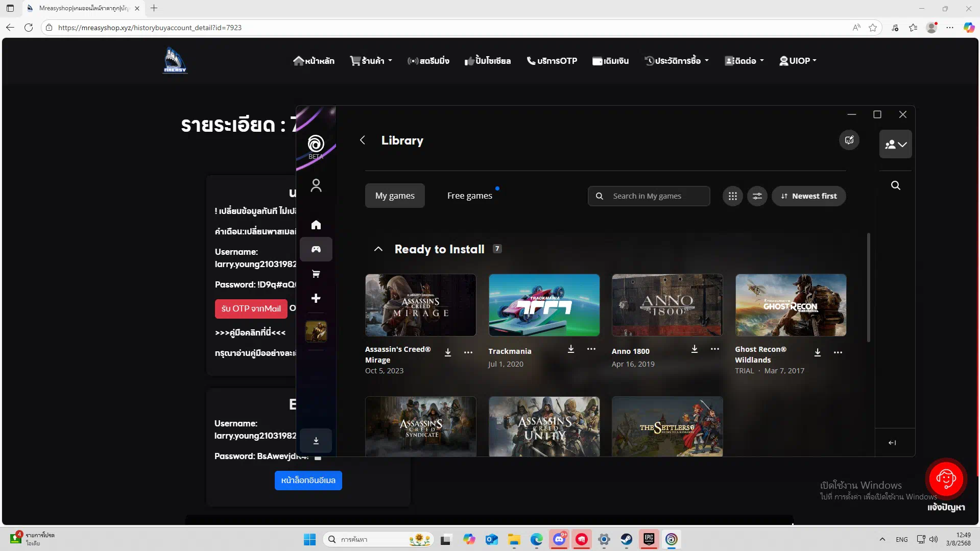Open downloads icon at sidebar bottom

(316, 441)
